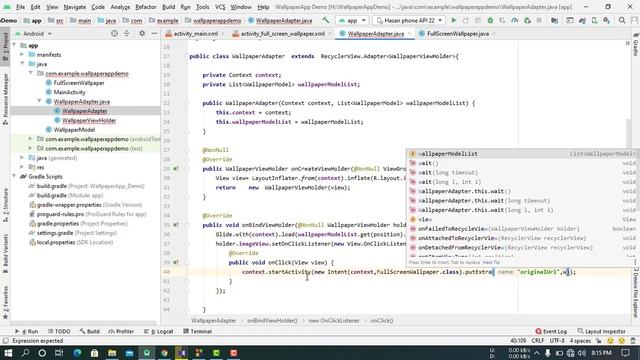640x360 pixels.
Task: Open the Layout Inspector
Action: [x=602, y=331]
